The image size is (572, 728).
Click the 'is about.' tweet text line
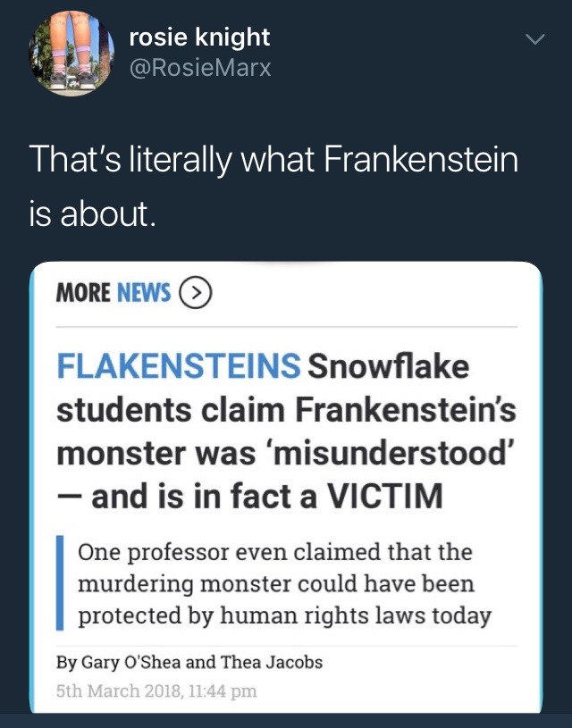click(93, 214)
